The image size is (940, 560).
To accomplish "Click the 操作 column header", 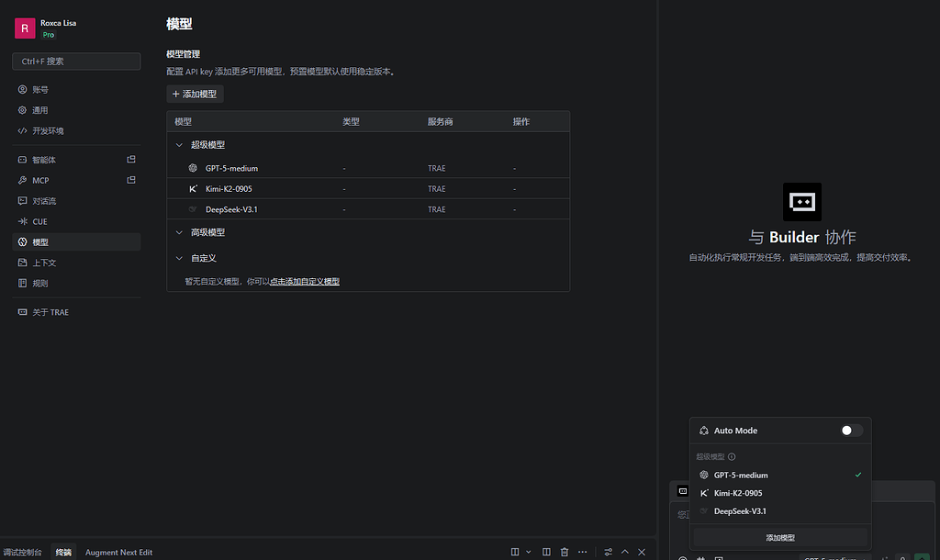I will pyautogui.click(x=521, y=122).
